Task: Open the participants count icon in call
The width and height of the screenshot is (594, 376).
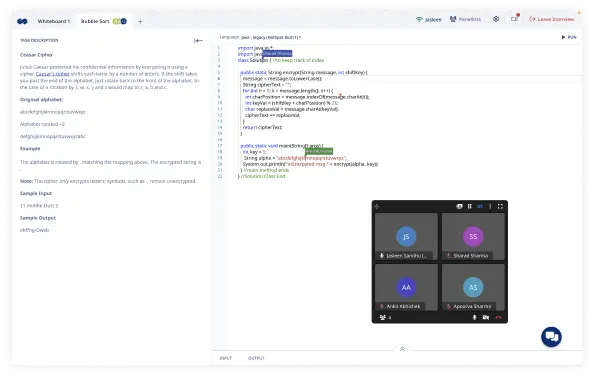Action: [385, 317]
